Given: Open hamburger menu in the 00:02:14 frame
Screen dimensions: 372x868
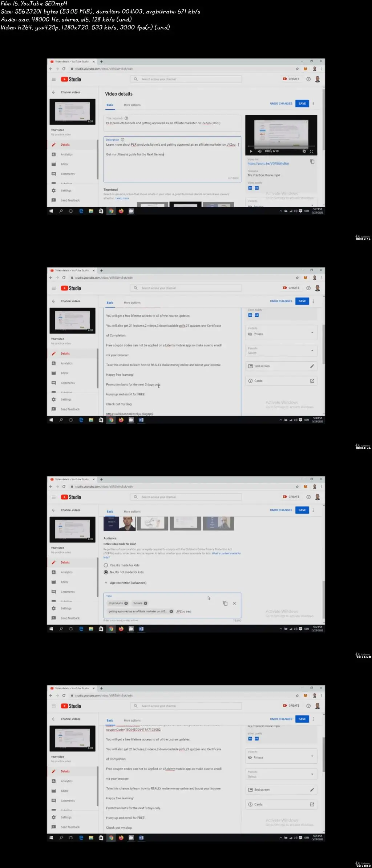Looking at the screenshot, I should pyautogui.click(x=53, y=79).
